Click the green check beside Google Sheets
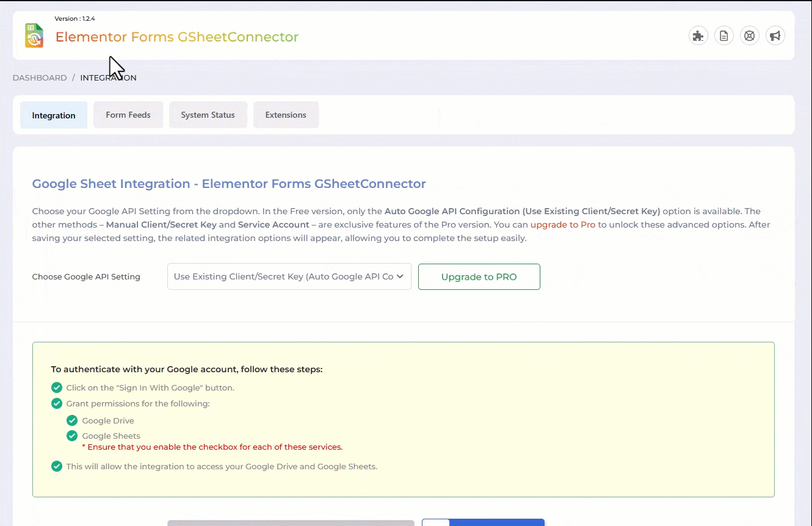Viewport: 812px width, 526px height. click(x=72, y=436)
